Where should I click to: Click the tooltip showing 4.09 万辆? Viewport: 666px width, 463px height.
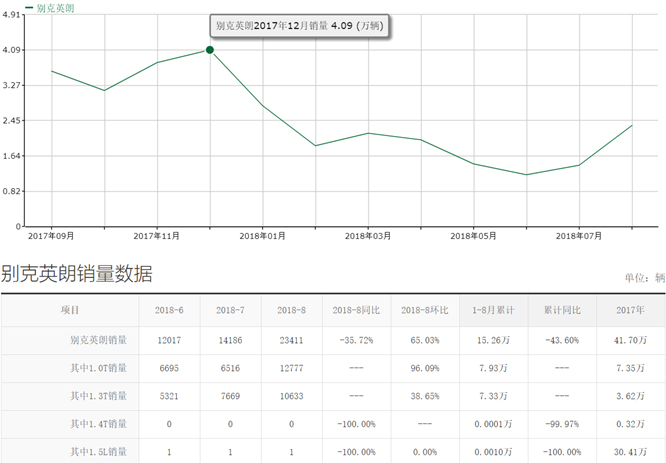pyautogui.click(x=299, y=26)
